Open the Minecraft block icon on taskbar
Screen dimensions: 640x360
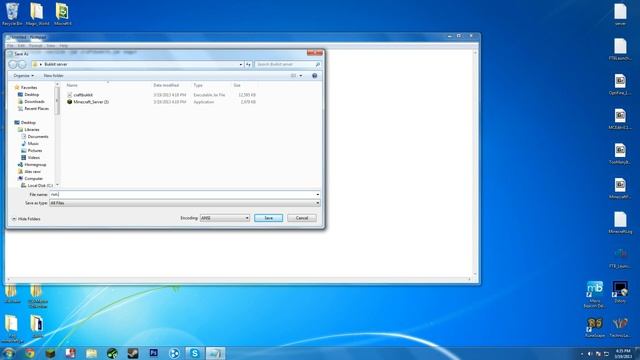pyautogui.click(x=50, y=353)
